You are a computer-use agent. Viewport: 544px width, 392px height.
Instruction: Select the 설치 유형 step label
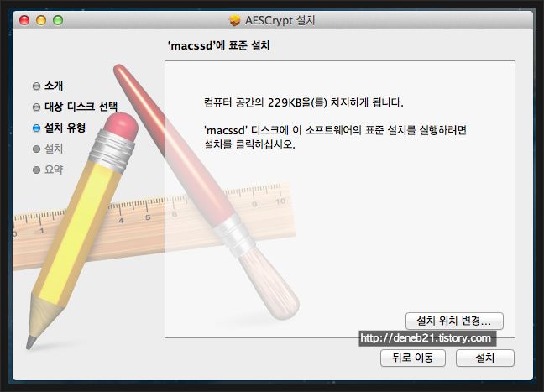click(65, 128)
